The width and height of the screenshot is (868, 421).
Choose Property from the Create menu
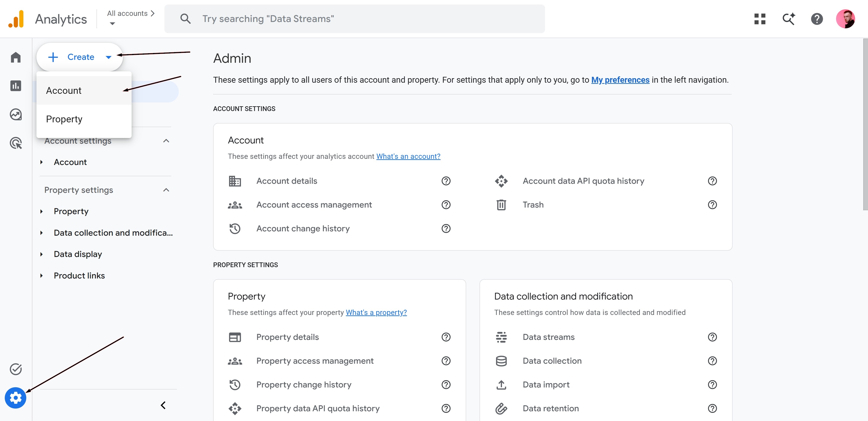click(x=84, y=119)
